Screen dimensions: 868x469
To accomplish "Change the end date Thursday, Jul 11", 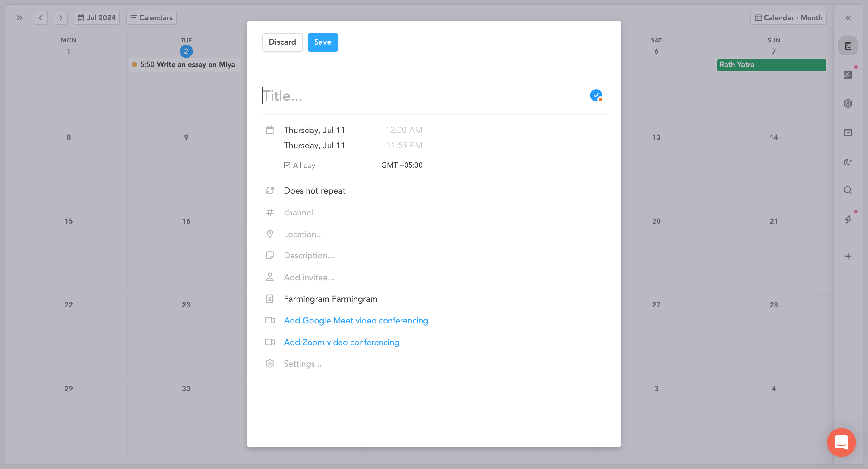I will click(314, 146).
